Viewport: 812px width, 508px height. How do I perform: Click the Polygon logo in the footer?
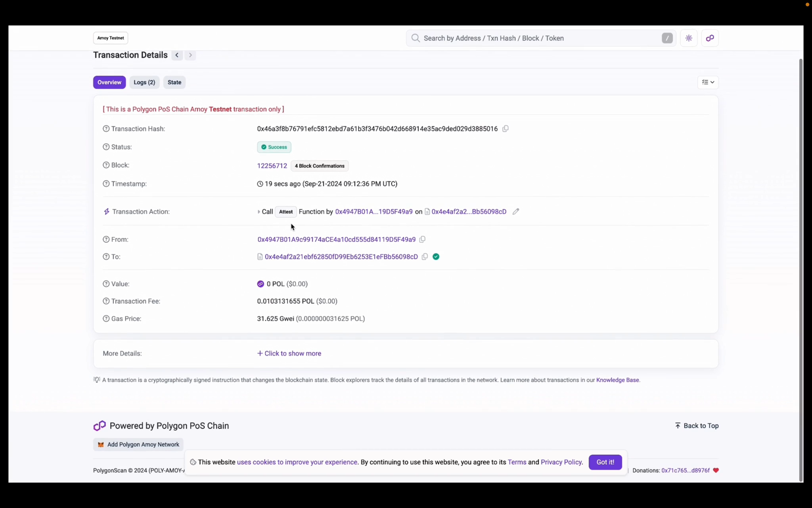click(x=100, y=425)
